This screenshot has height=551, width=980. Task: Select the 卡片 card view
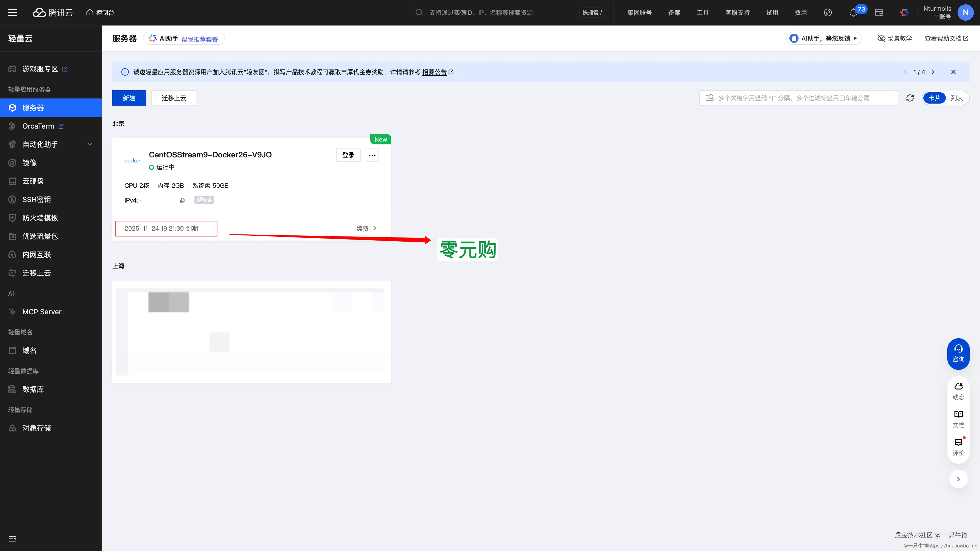pos(934,98)
